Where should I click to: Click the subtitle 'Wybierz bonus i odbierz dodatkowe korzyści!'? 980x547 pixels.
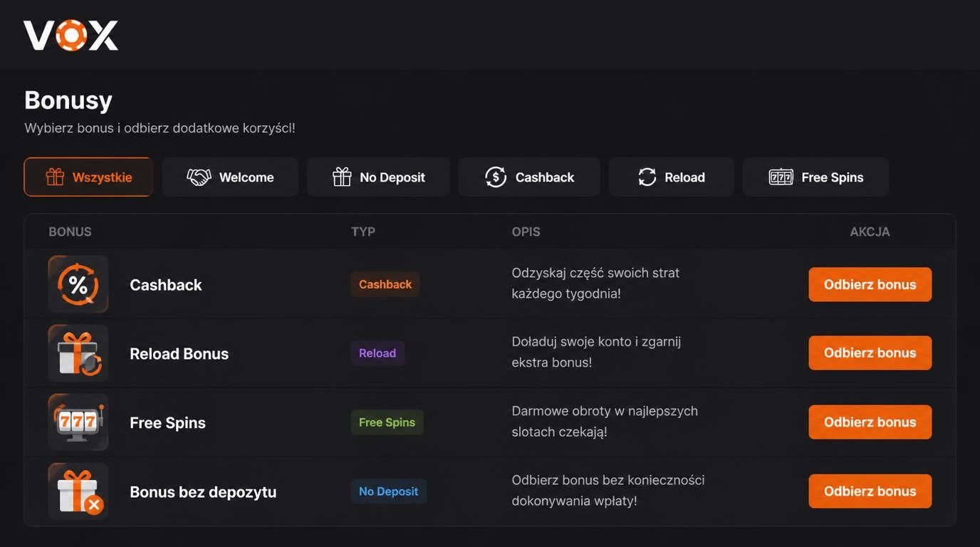160,128
